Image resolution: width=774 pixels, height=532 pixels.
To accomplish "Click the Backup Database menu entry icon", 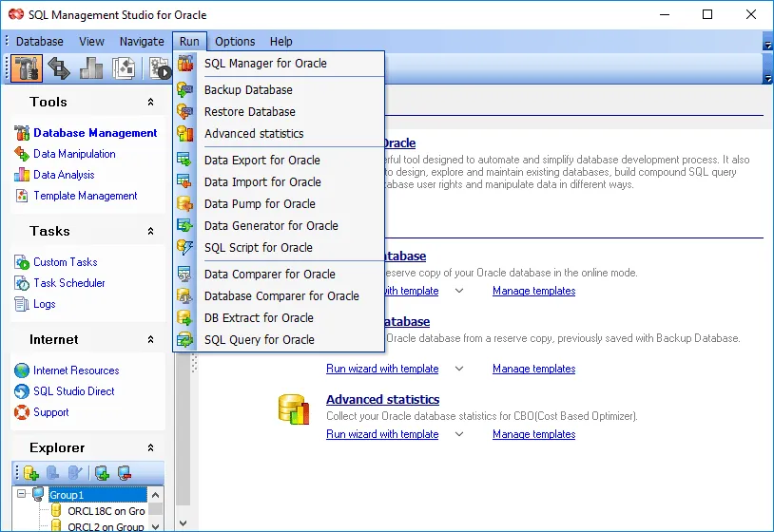I will coord(185,89).
